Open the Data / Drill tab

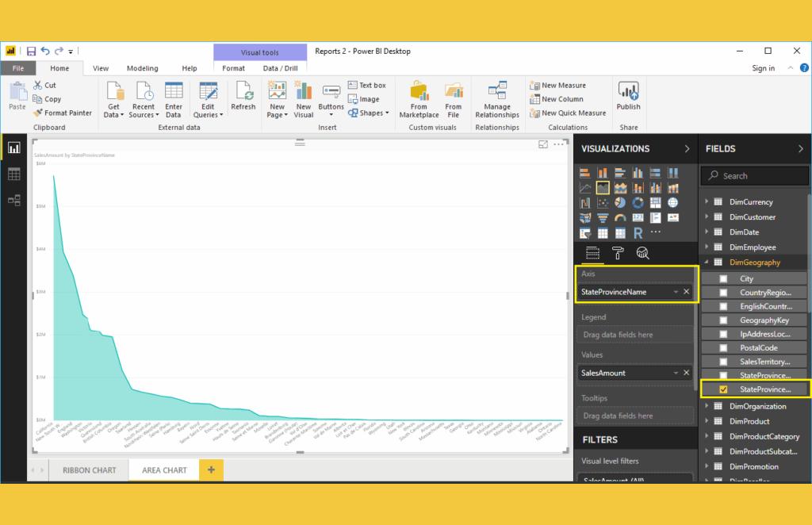[280, 68]
